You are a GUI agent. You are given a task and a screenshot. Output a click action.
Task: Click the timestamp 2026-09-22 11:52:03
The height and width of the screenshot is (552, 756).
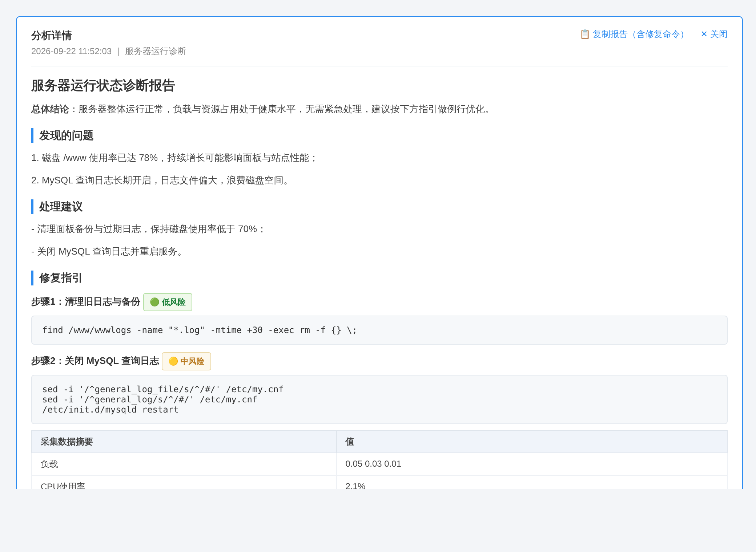71,51
